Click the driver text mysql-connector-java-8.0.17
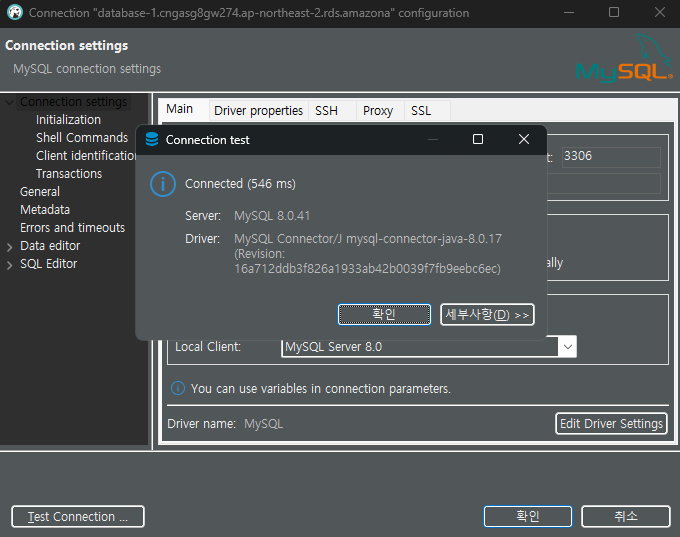The width and height of the screenshot is (680, 537). (x=424, y=239)
